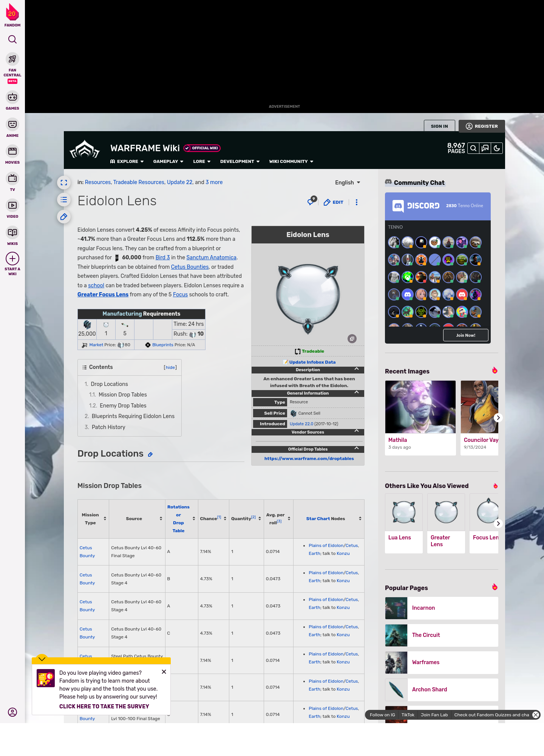544x756 pixels.
Task: Click the Register button
Action: click(482, 126)
